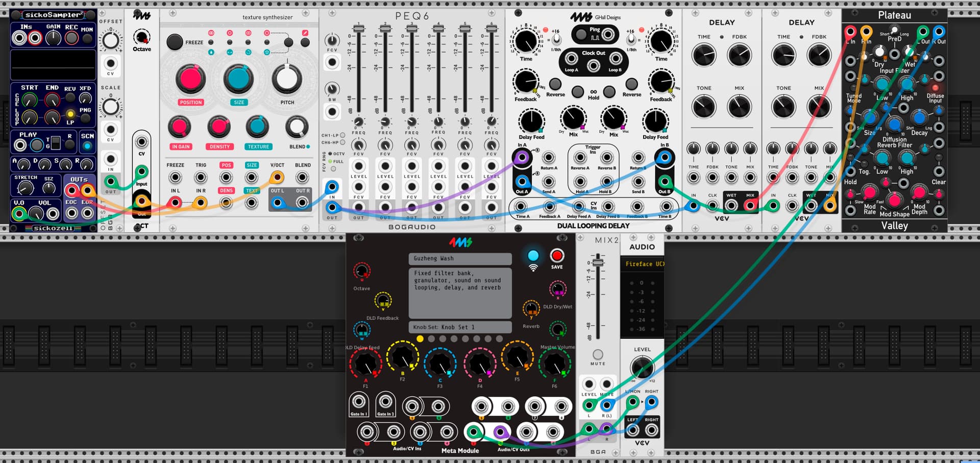Open the Knob Set 1 selector
This screenshot has height=463, width=980.
[x=460, y=327]
